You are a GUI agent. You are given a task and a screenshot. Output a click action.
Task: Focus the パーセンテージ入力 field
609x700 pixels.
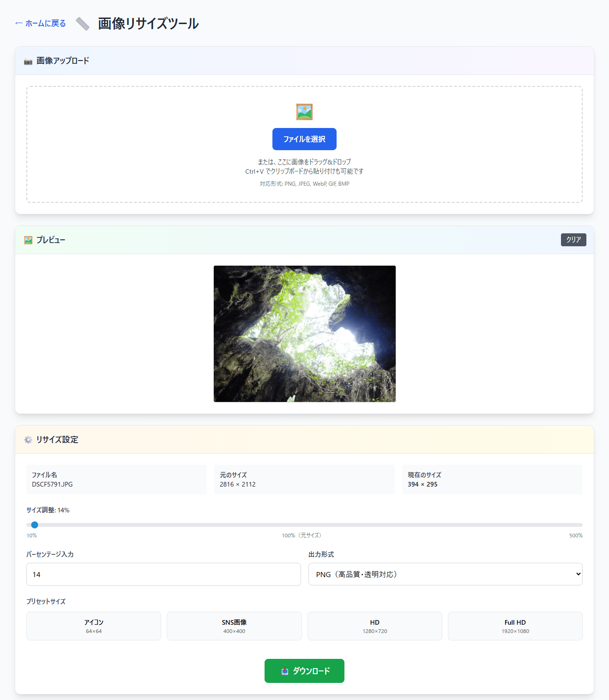coord(163,574)
